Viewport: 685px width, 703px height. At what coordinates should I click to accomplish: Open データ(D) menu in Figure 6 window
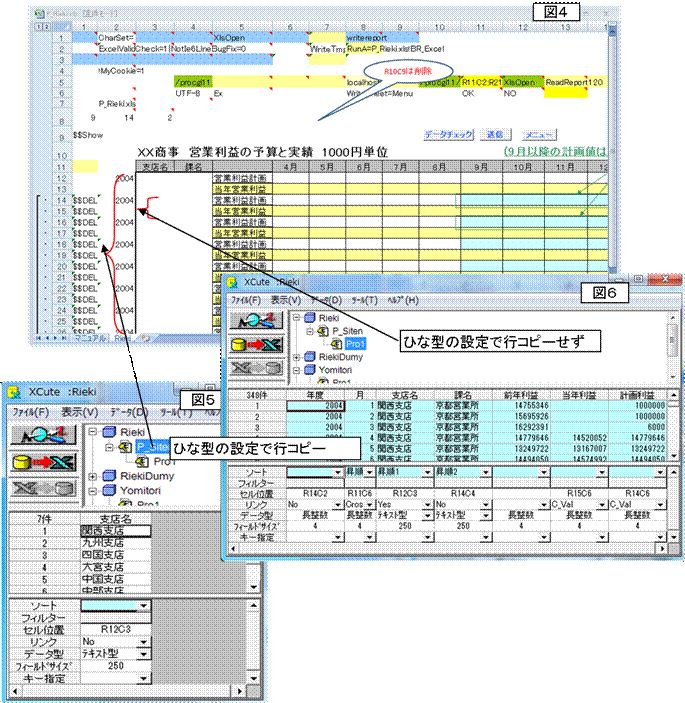tap(326, 300)
